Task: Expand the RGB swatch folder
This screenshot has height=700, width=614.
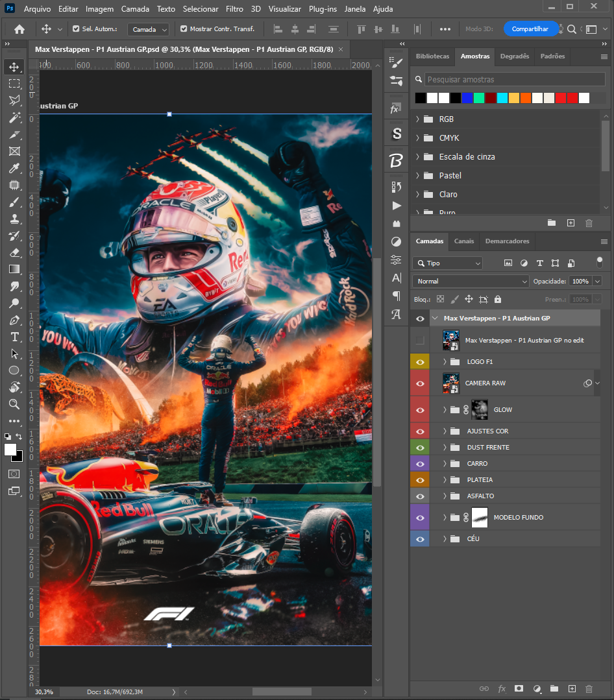Action: 417,119
